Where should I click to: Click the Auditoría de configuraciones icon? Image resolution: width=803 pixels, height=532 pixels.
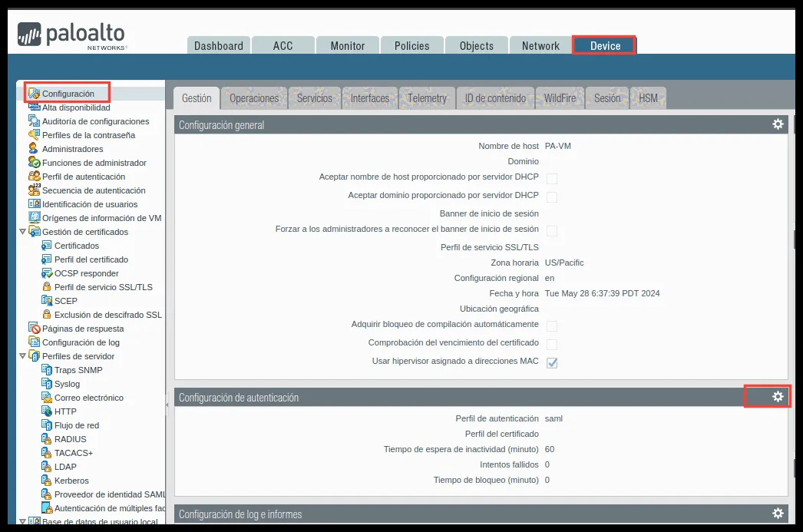pyautogui.click(x=35, y=121)
